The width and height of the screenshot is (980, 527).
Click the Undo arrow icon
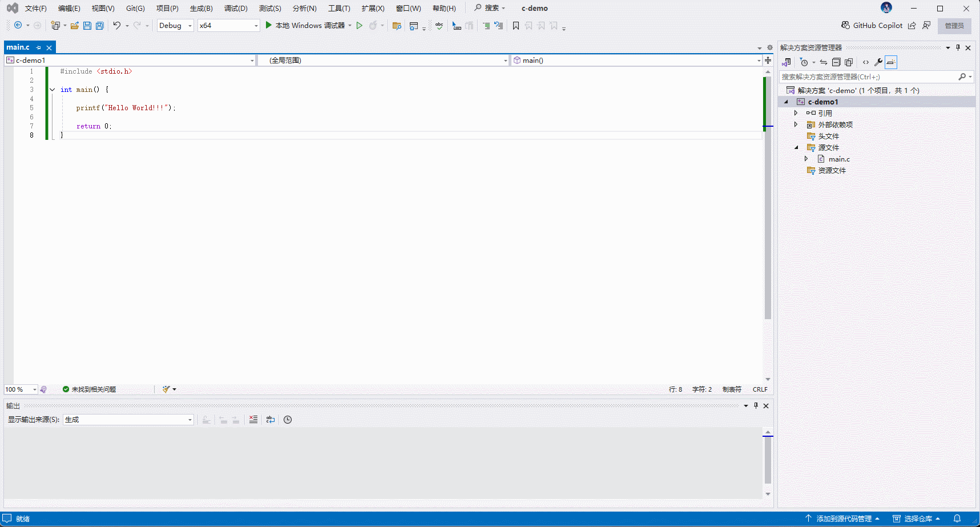click(116, 26)
